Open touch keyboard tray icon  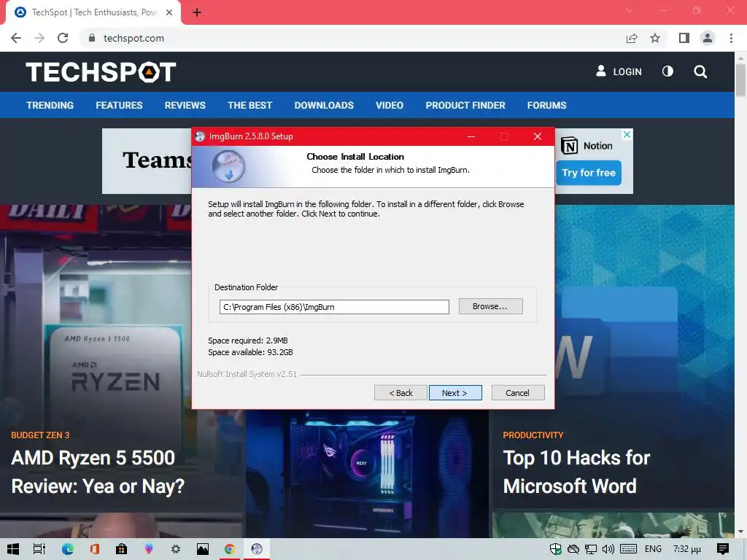pos(628,549)
